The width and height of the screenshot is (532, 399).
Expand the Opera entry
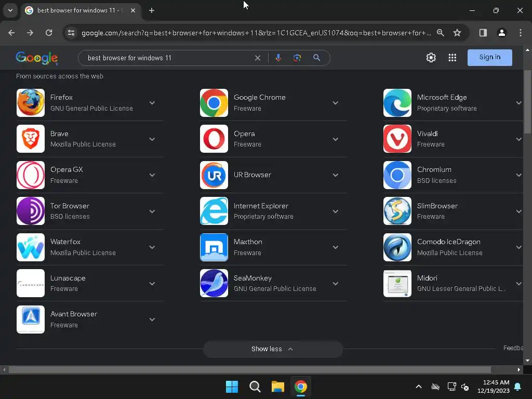[336, 139]
